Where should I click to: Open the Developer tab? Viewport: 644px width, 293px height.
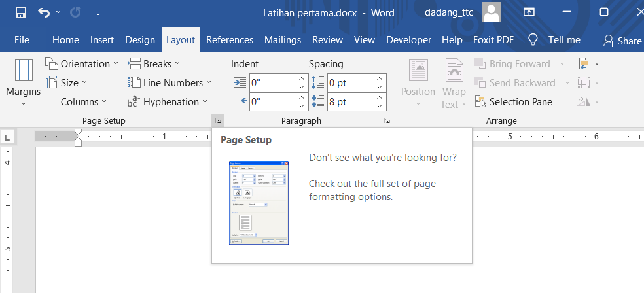tap(408, 40)
